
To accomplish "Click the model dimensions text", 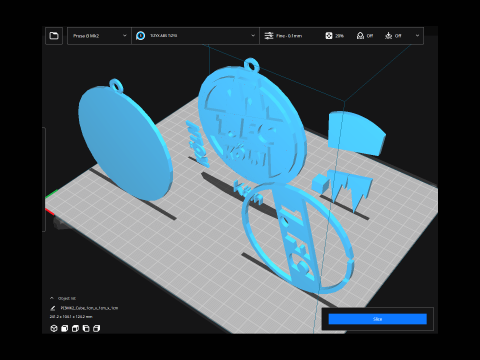I will (x=71, y=317).
